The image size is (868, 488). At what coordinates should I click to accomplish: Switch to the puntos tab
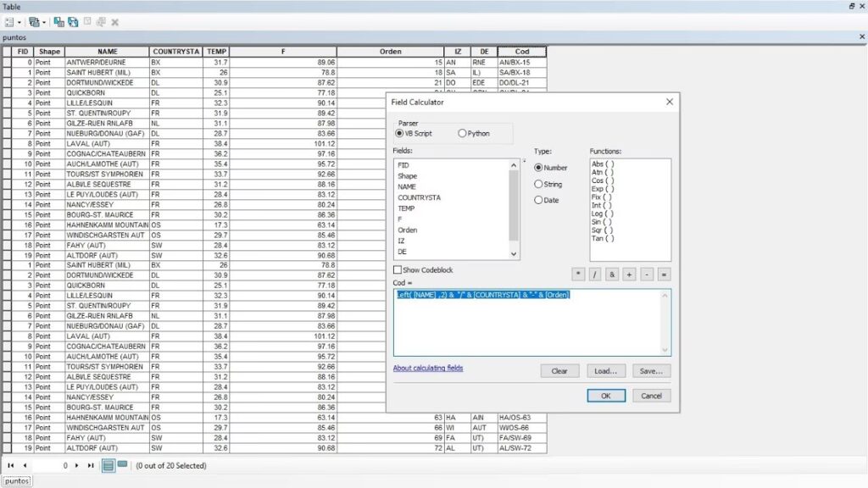pos(15,481)
